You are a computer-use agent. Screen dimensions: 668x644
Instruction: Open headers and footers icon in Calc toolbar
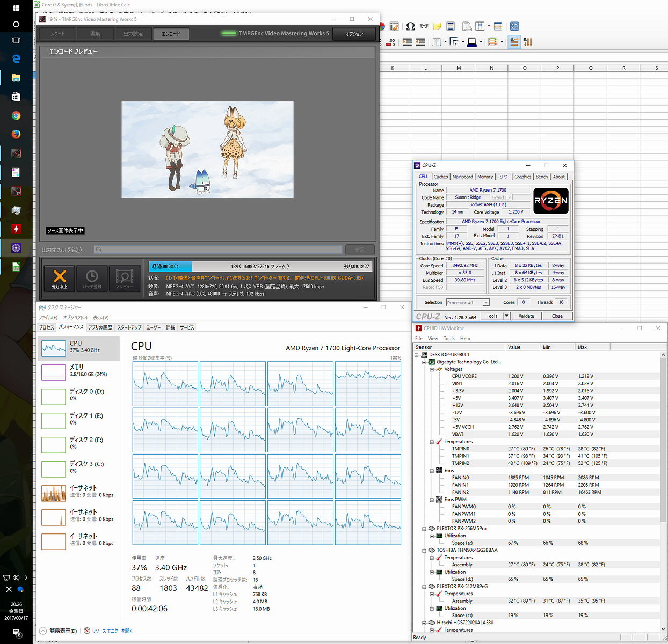[x=451, y=26]
